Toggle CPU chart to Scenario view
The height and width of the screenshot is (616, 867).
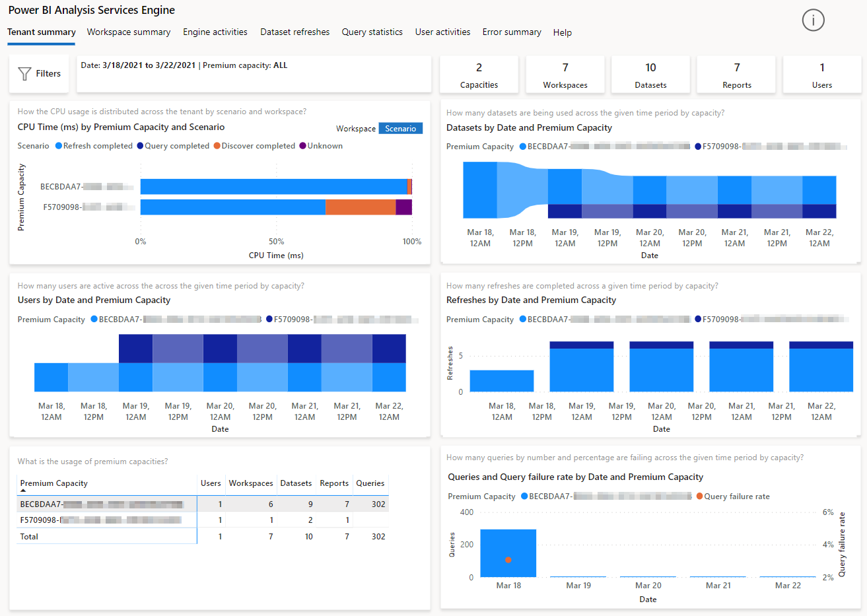tap(401, 129)
